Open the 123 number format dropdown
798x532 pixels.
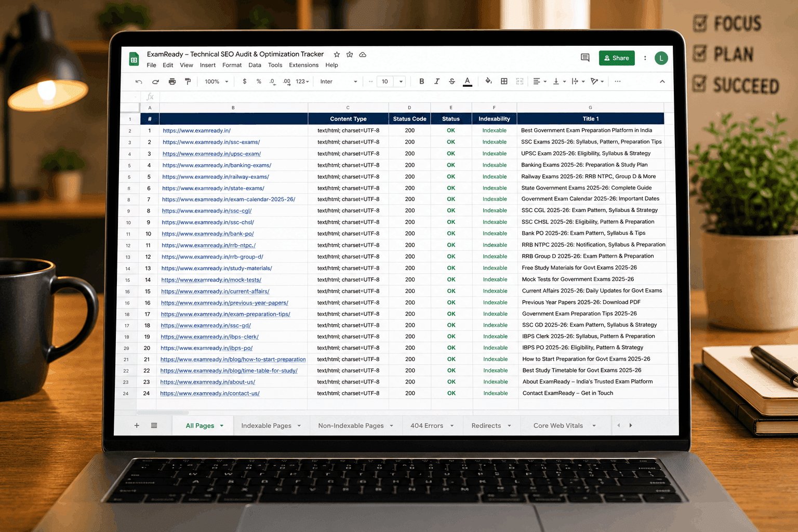point(302,82)
